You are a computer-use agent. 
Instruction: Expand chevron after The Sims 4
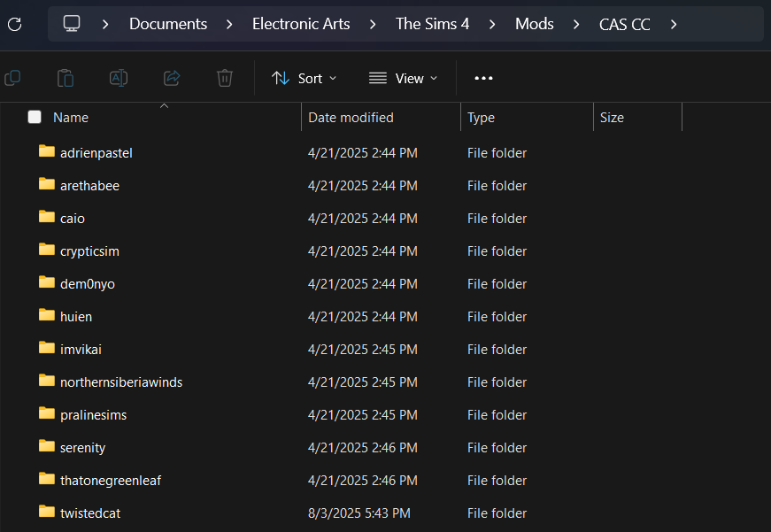pyautogui.click(x=492, y=24)
